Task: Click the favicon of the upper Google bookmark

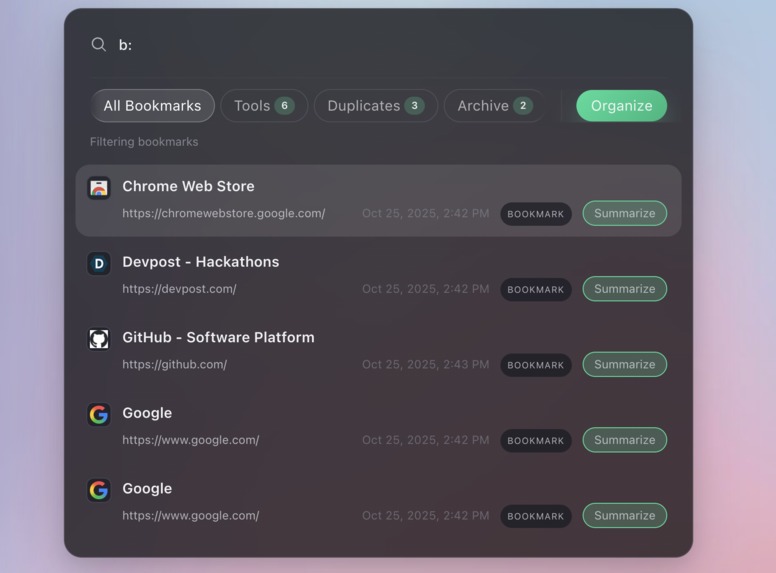Action: [99, 415]
